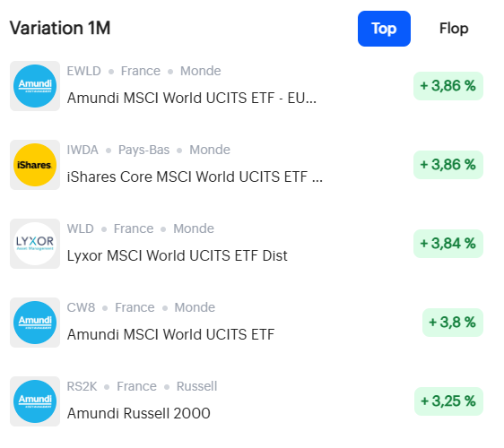Click the +3,8 % badge for CW8
The width and height of the screenshot is (504, 448).
click(453, 323)
